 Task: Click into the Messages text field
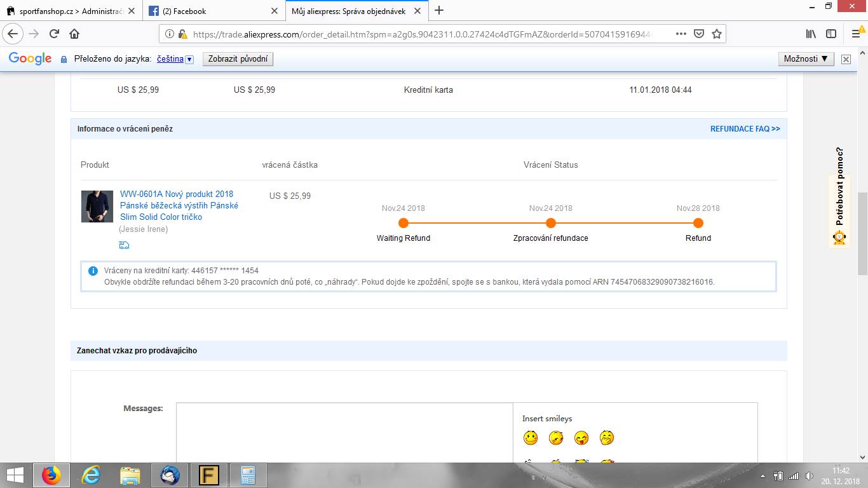[x=344, y=432]
